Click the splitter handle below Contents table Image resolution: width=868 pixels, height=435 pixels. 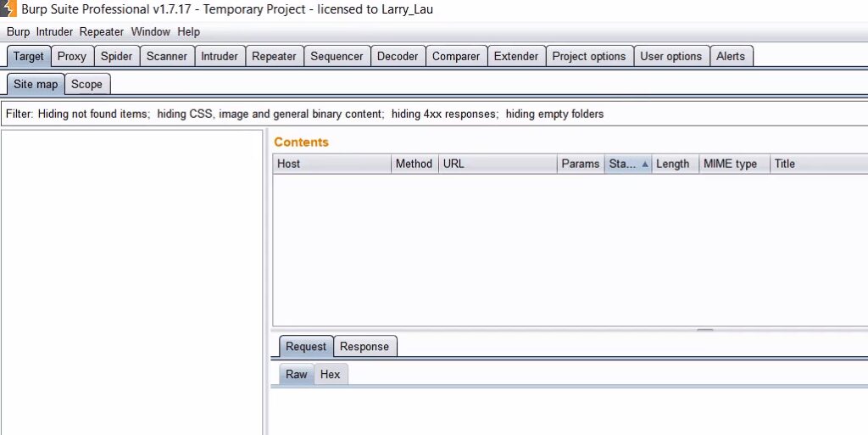pyautogui.click(x=704, y=330)
